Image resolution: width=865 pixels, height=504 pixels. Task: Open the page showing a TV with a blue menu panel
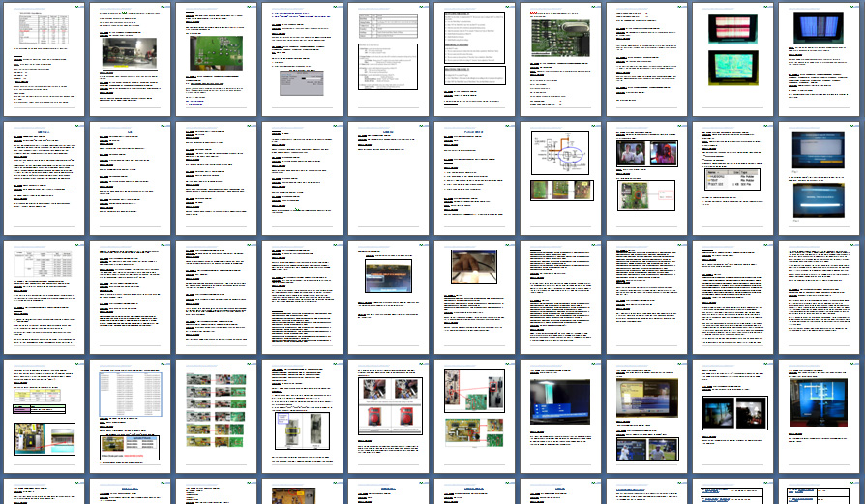tap(560, 417)
